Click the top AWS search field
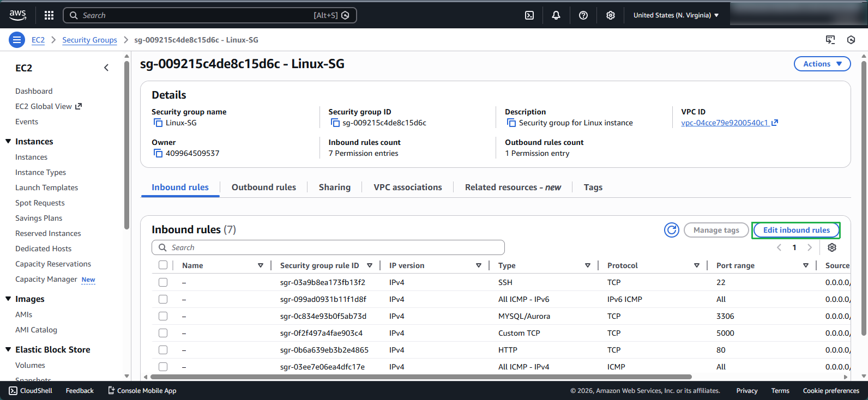The image size is (868, 400). pyautogui.click(x=210, y=15)
